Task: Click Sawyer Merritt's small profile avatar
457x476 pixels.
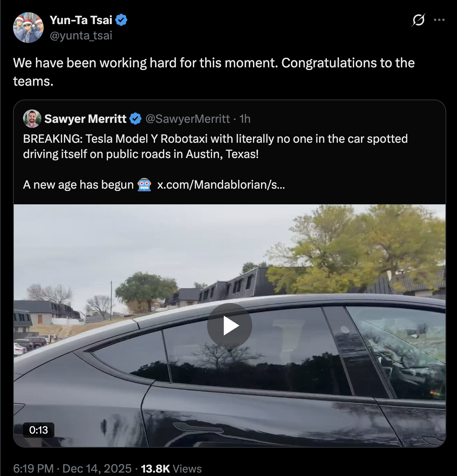Action: point(32,119)
